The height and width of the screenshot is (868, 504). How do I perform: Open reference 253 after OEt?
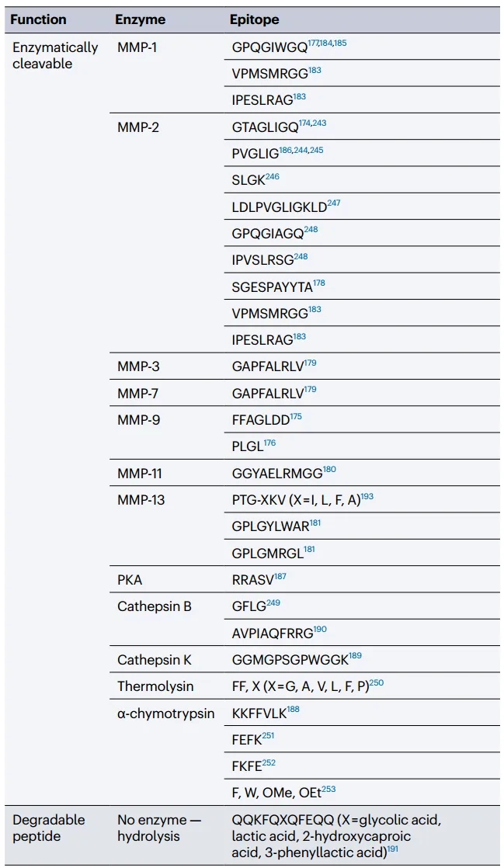[x=328, y=790]
